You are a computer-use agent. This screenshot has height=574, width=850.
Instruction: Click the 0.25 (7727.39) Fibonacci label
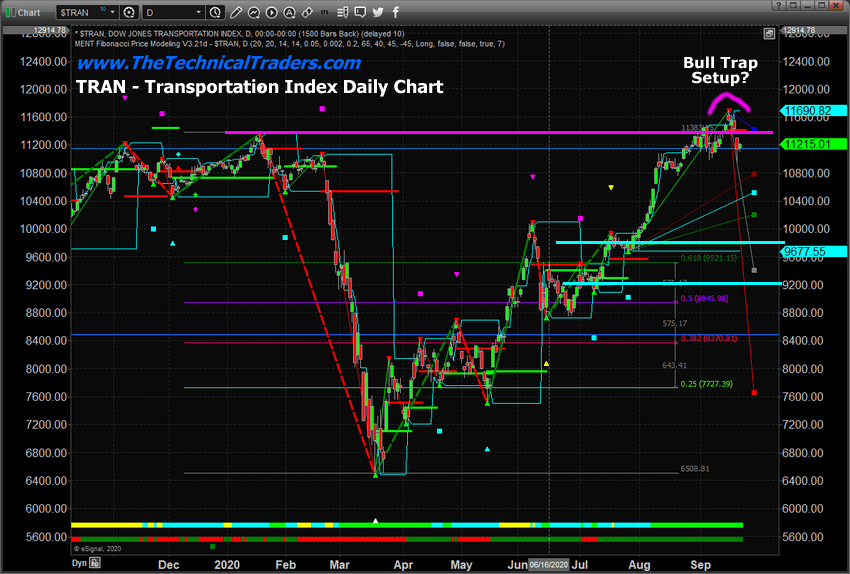[706, 384]
